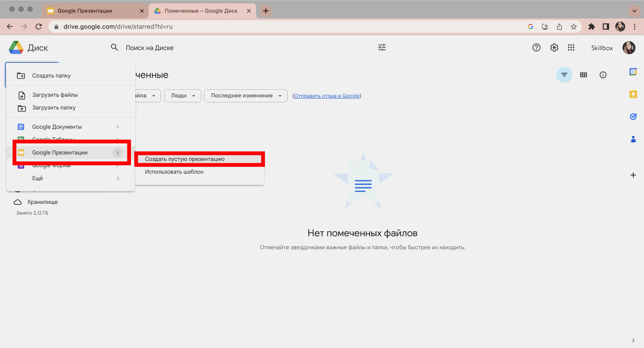644x348 pixels.
Task: Click the Поиск на Диске search field
Action: 225,48
